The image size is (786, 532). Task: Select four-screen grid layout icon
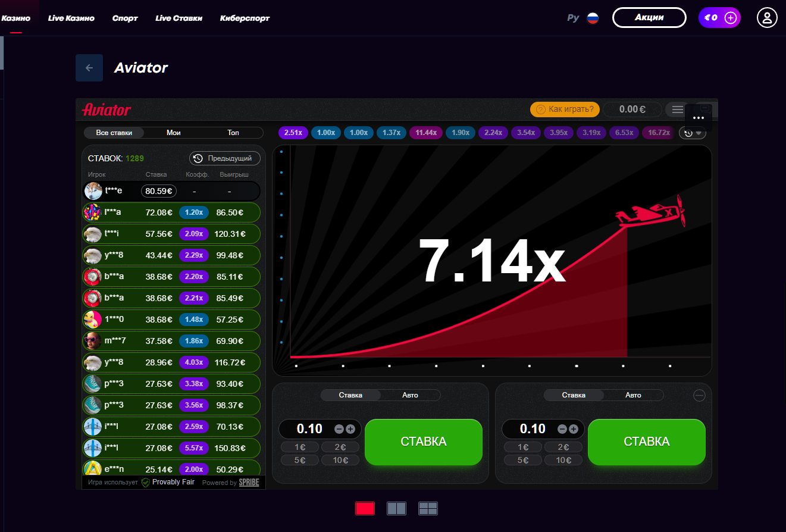[x=428, y=508]
